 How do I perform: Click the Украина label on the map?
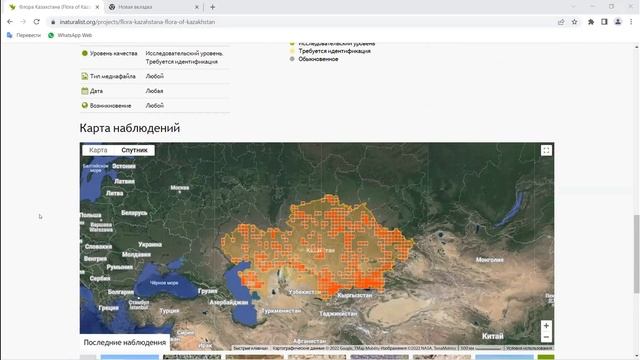[150, 244]
